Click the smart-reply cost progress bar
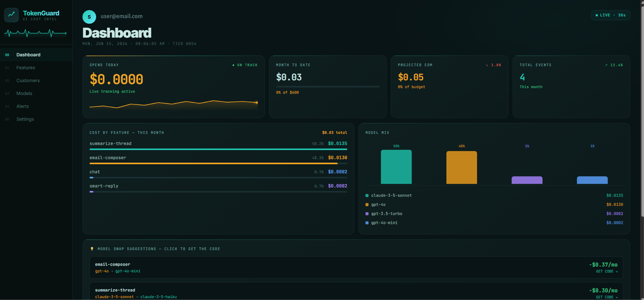 pos(218,192)
